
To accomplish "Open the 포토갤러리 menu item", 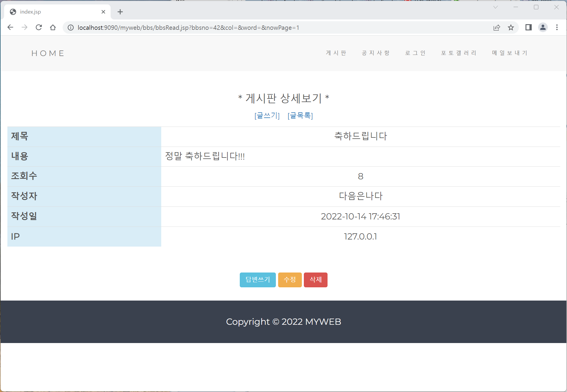I will [458, 53].
